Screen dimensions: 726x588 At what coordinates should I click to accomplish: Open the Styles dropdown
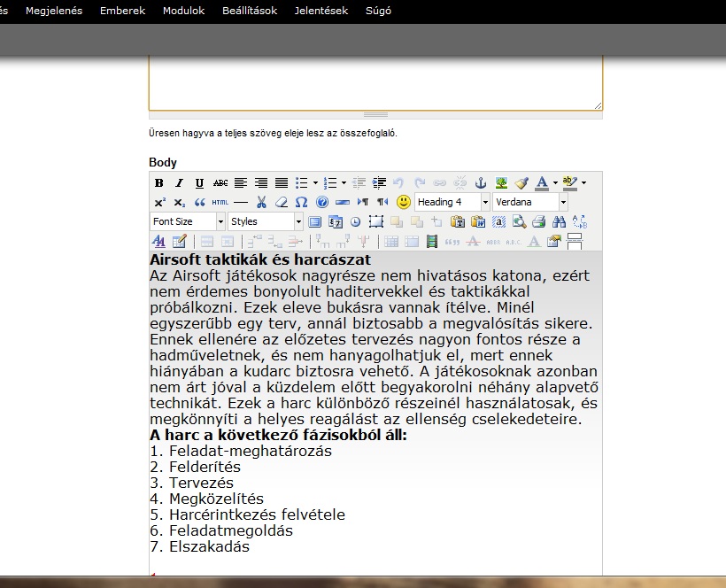tap(266, 221)
